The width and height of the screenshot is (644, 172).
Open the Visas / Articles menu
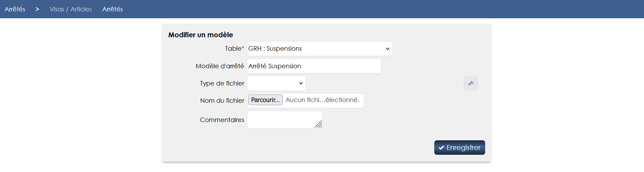(x=70, y=9)
